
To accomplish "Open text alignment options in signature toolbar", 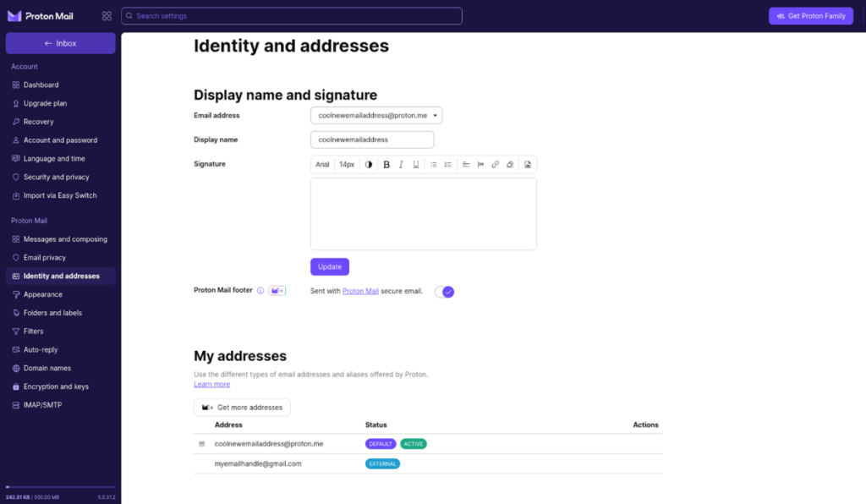I will point(466,165).
